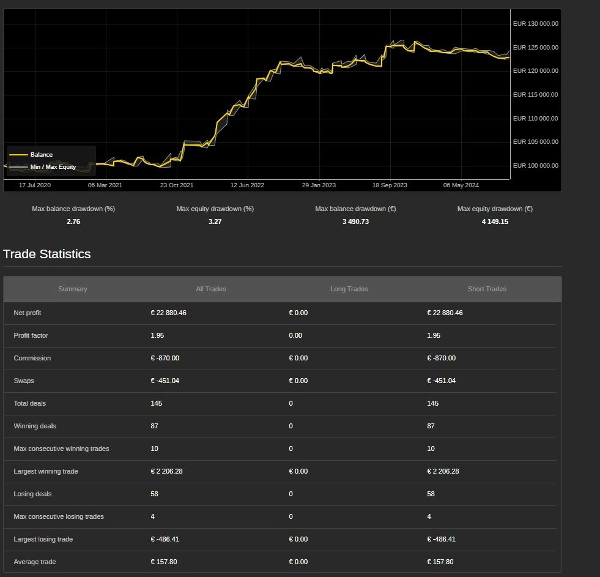Click the Profit factor row label

[30, 336]
